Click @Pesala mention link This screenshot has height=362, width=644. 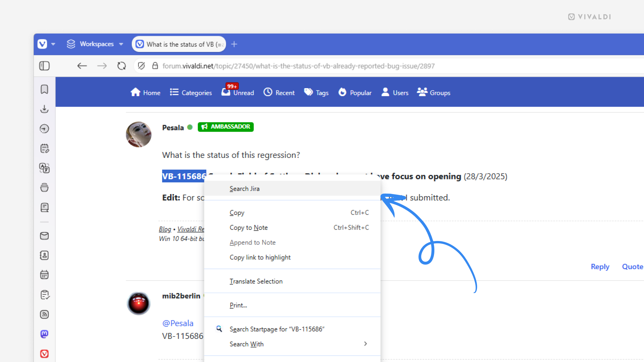[178, 323]
